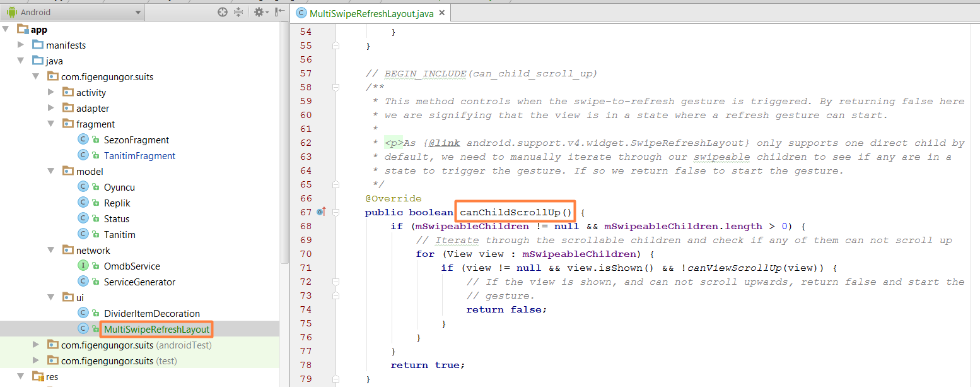Select DividerItemDecoration in the tree

coord(151,313)
